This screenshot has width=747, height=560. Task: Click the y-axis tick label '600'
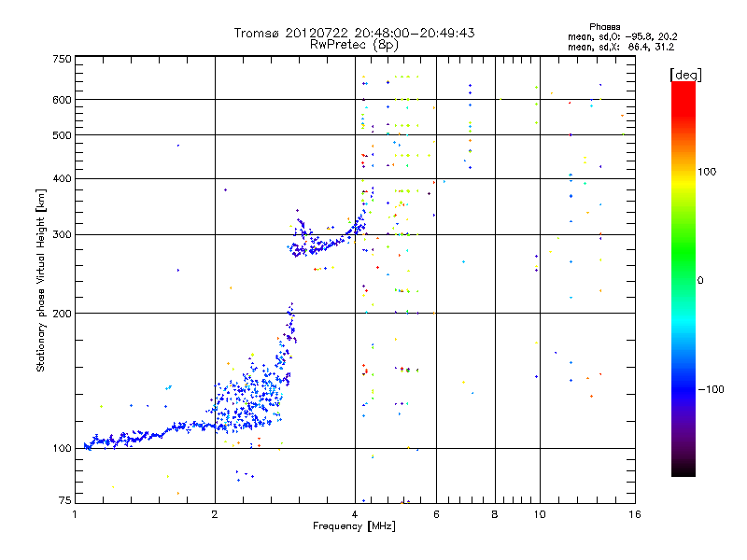point(62,100)
